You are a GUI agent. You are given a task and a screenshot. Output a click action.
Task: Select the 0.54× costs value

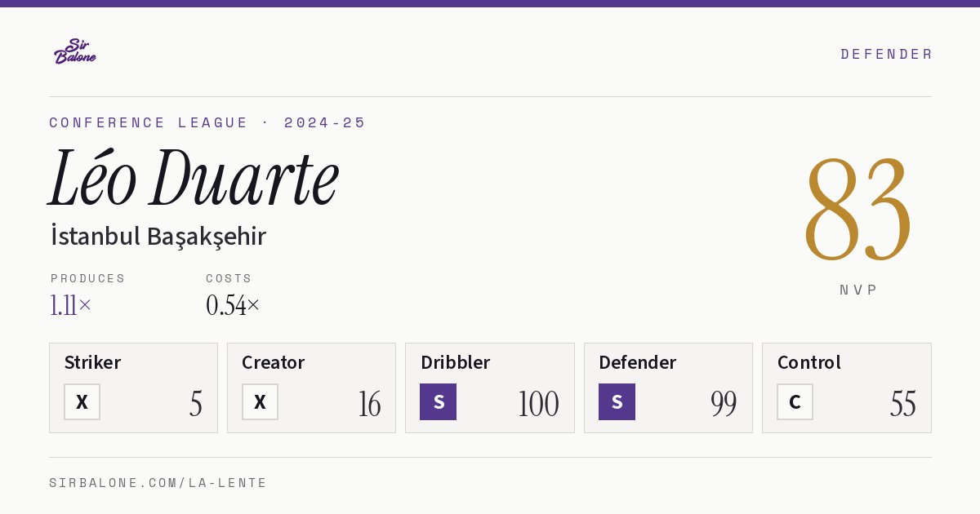[233, 305]
